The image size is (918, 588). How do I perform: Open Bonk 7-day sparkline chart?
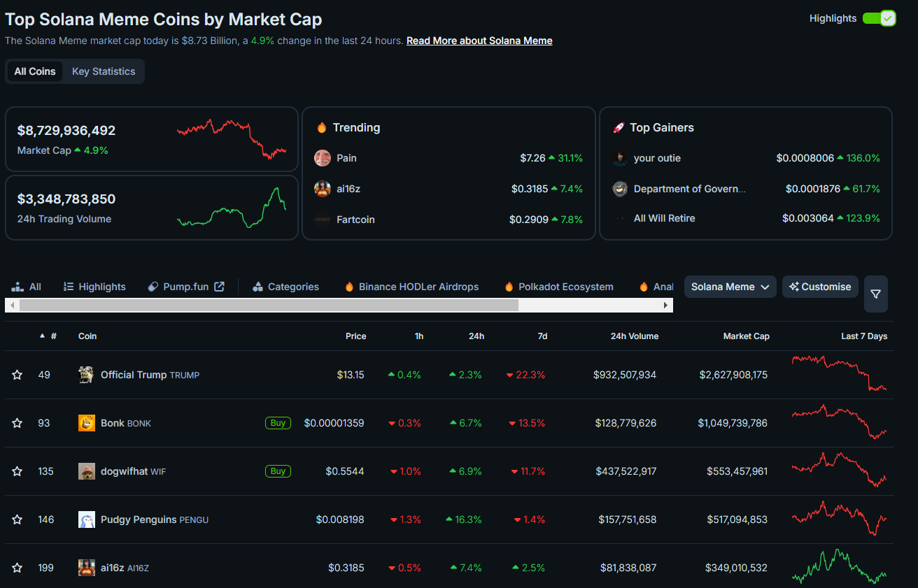[x=839, y=422]
